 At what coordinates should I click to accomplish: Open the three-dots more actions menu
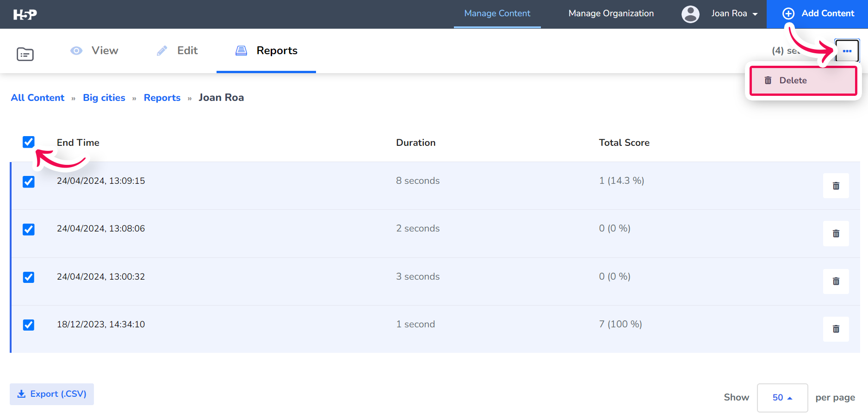tap(847, 51)
